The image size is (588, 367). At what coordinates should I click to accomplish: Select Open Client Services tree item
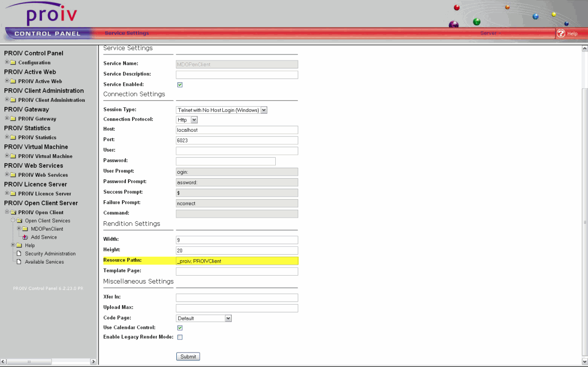click(47, 221)
